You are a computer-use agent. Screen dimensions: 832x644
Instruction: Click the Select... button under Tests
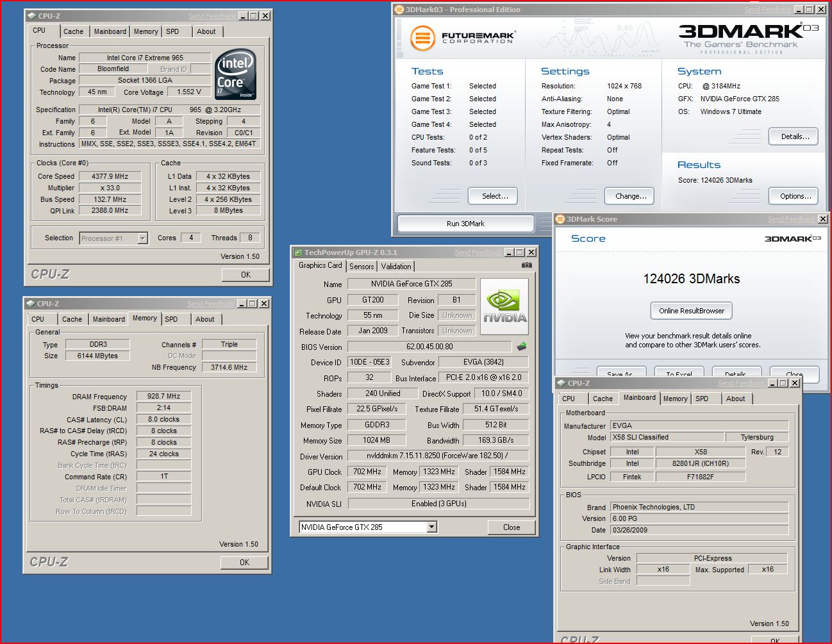494,196
